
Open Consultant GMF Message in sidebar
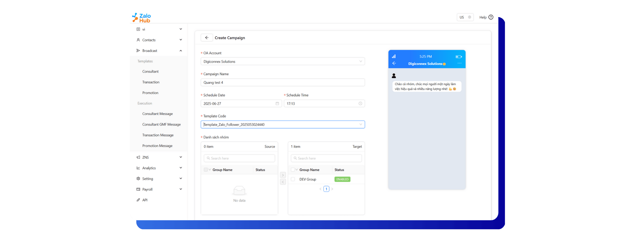pos(161,124)
